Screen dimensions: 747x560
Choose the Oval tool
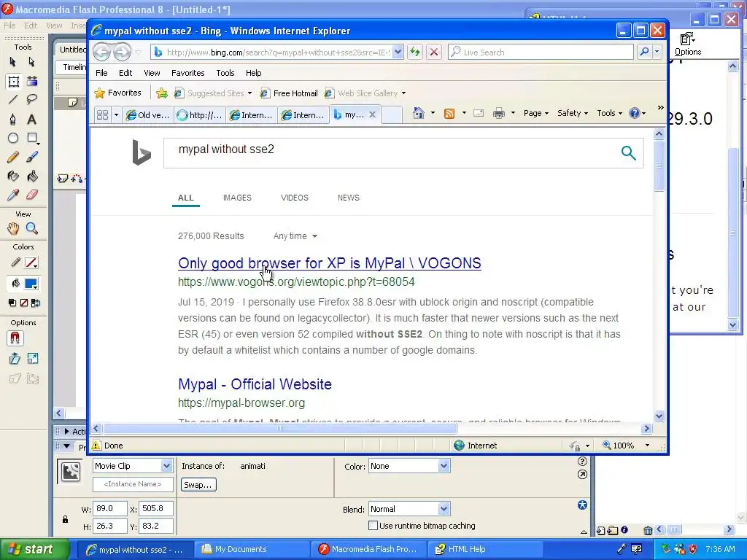pos(13,138)
